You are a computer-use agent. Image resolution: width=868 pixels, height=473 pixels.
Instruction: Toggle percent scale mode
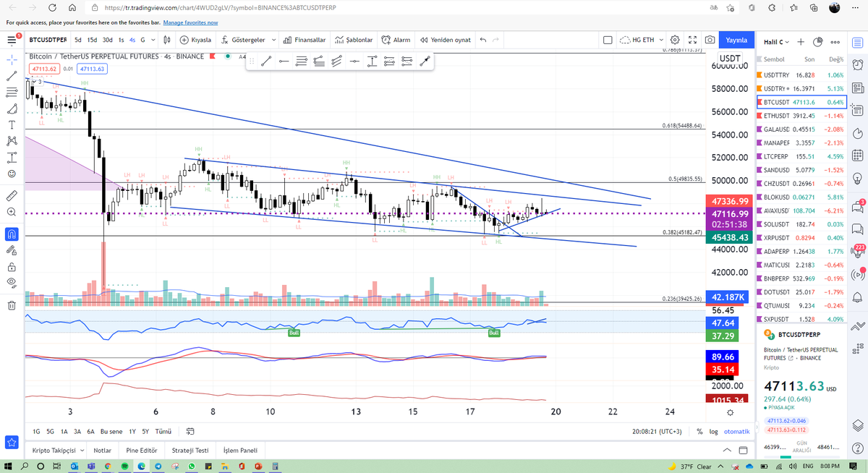pyautogui.click(x=699, y=431)
